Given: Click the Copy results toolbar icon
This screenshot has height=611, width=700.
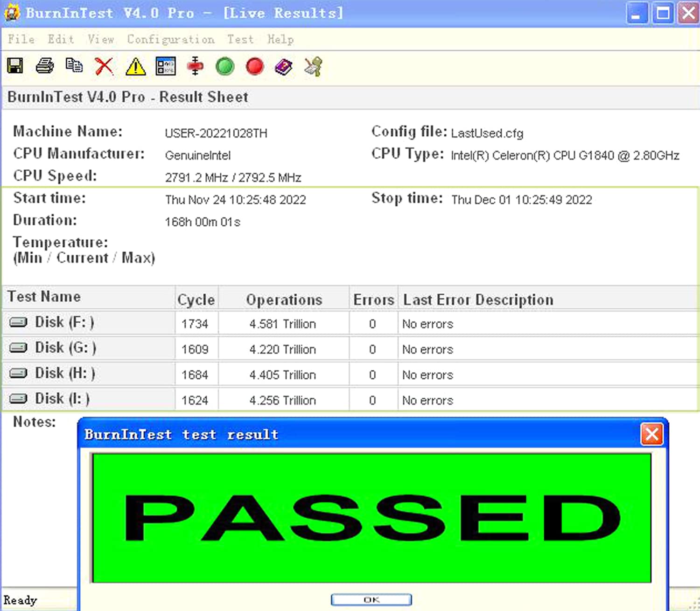Looking at the screenshot, I should pos(74,65).
